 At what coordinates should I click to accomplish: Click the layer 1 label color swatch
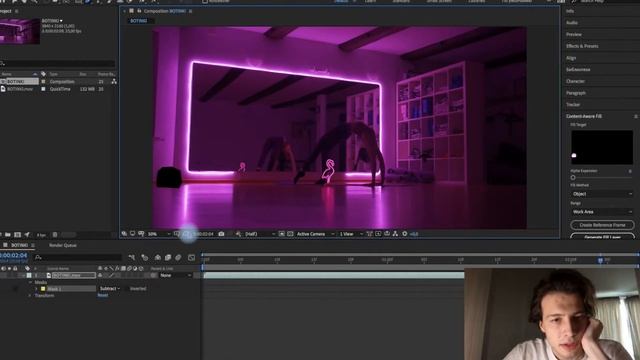pyautogui.click(x=29, y=276)
